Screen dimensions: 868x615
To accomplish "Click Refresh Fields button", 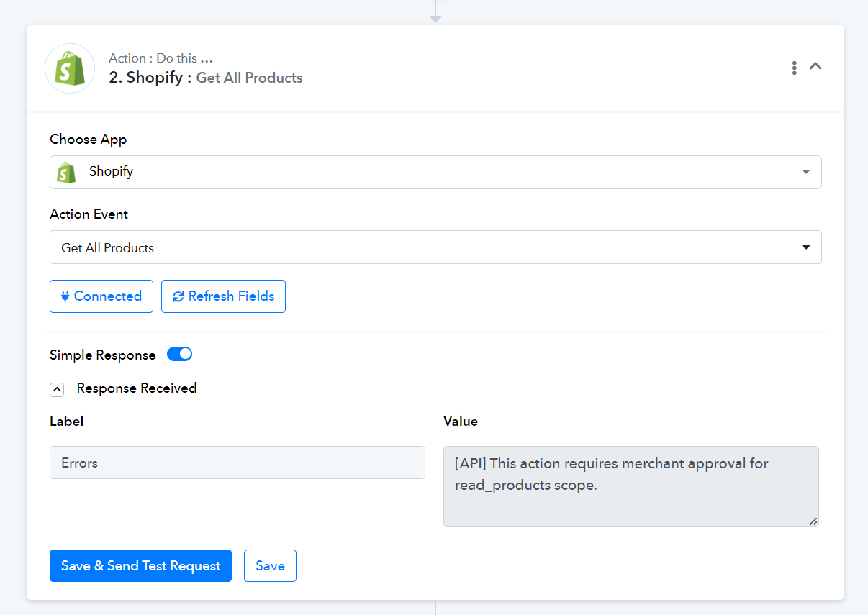I will [x=223, y=296].
